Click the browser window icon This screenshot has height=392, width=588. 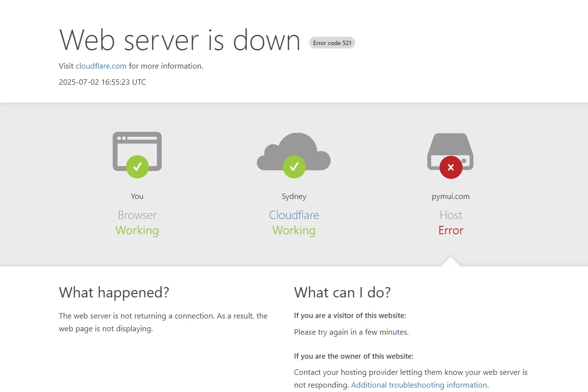(137, 151)
